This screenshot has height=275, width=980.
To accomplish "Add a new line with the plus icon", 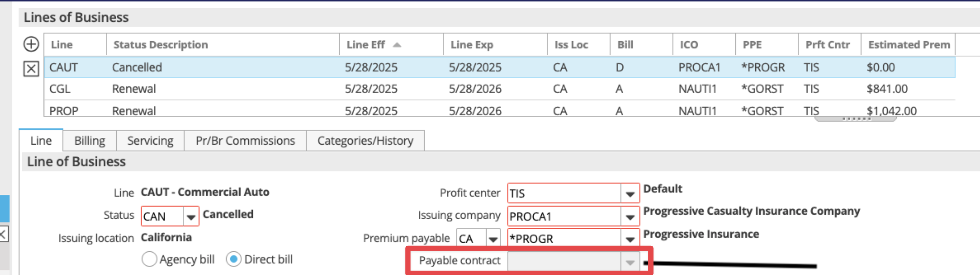I will (31, 45).
